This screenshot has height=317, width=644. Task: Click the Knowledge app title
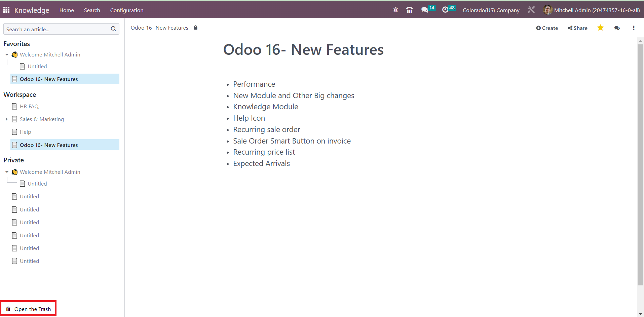32,10
